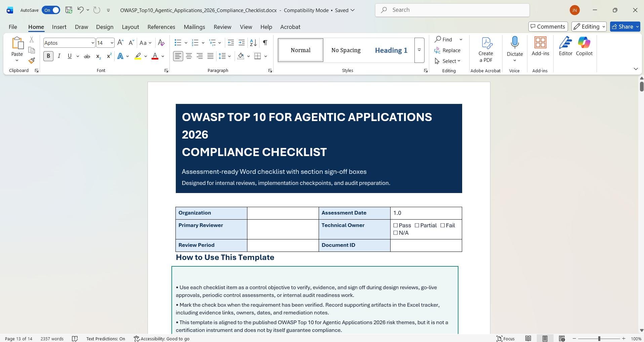
Task: Open the References tab
Action: point(161,27)
